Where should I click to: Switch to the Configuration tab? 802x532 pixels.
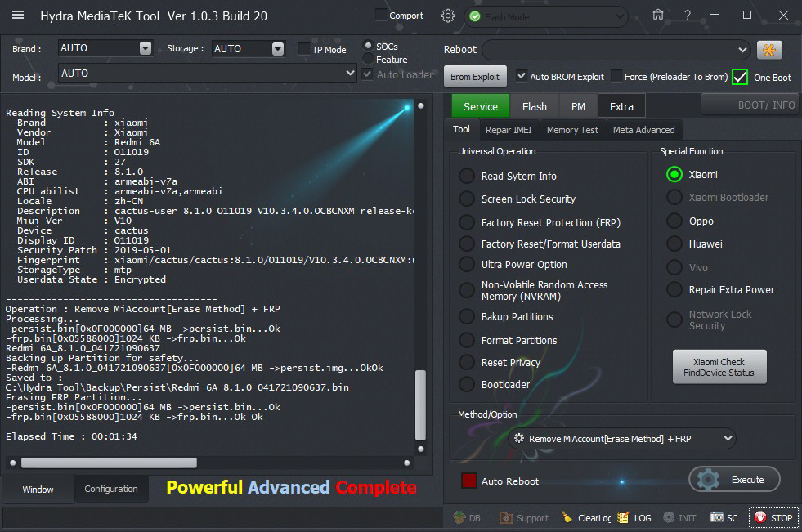pos(111,489)
